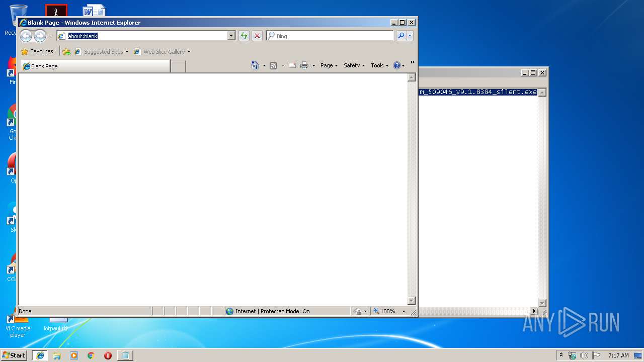
Task: Click the volume speaker tray icon
Action: (584, 355)
